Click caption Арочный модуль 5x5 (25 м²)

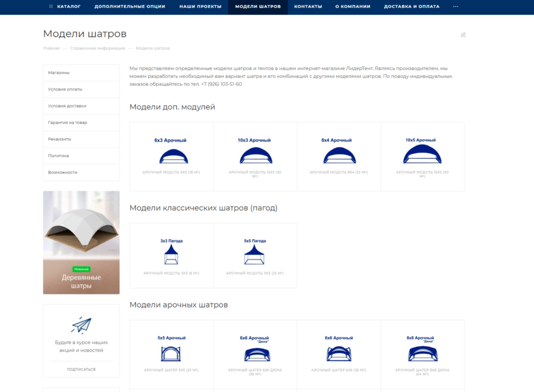[255, 273]
